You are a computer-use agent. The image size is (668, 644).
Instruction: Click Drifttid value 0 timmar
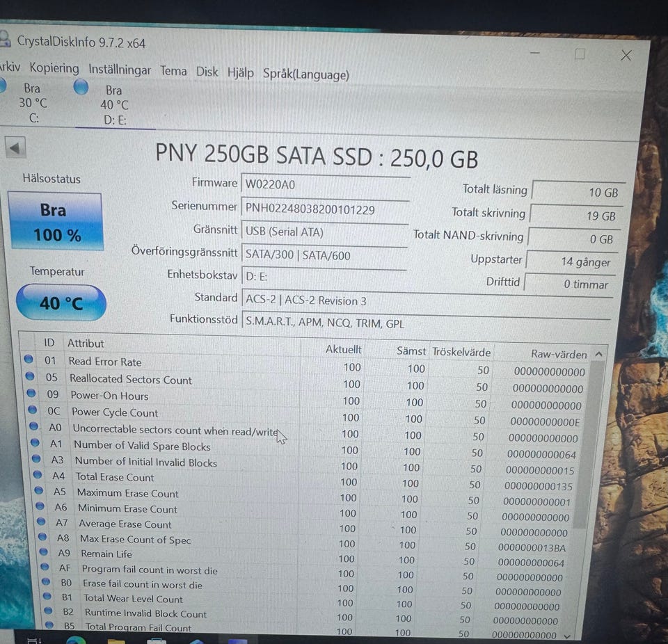569,284
